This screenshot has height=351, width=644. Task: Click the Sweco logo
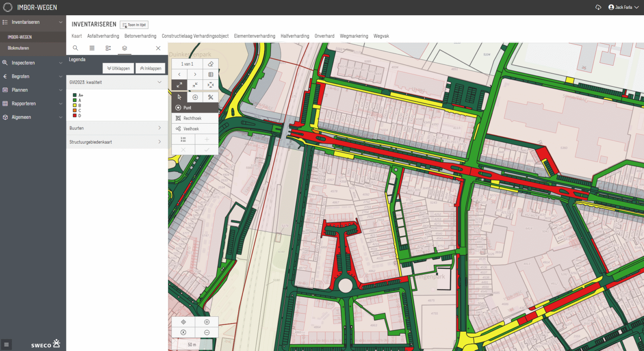point(45,344)
